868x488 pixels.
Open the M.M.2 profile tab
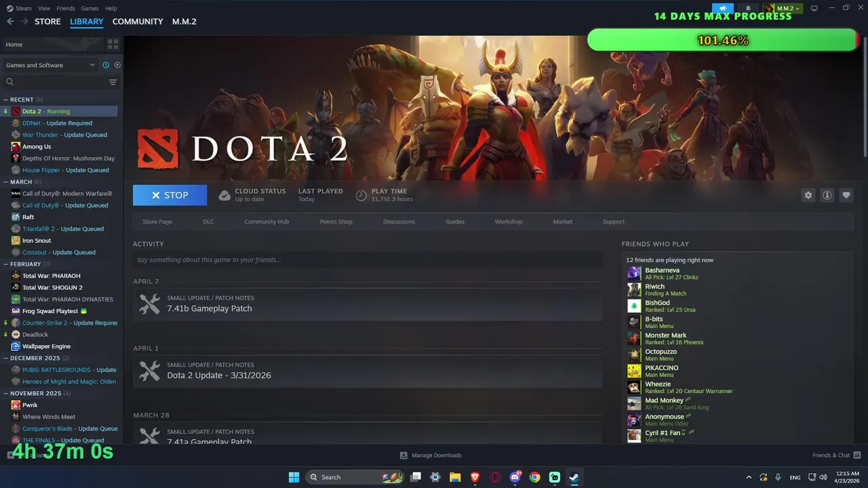[x=184, y=22]
